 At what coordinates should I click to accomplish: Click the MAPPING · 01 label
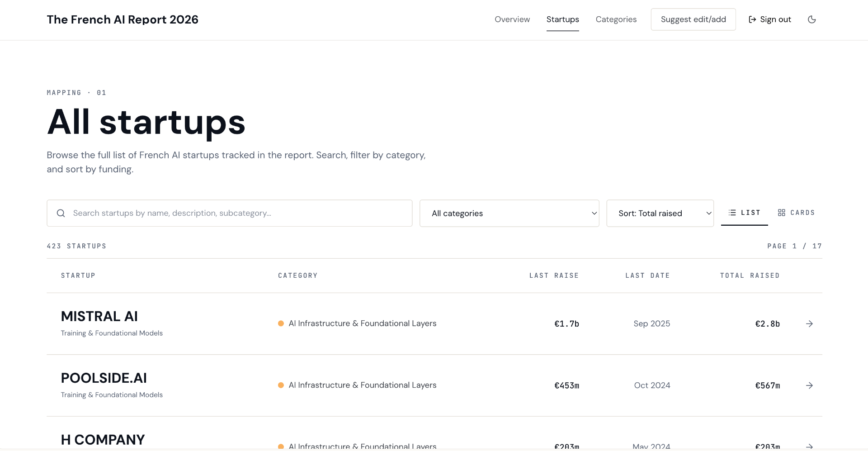77,93
